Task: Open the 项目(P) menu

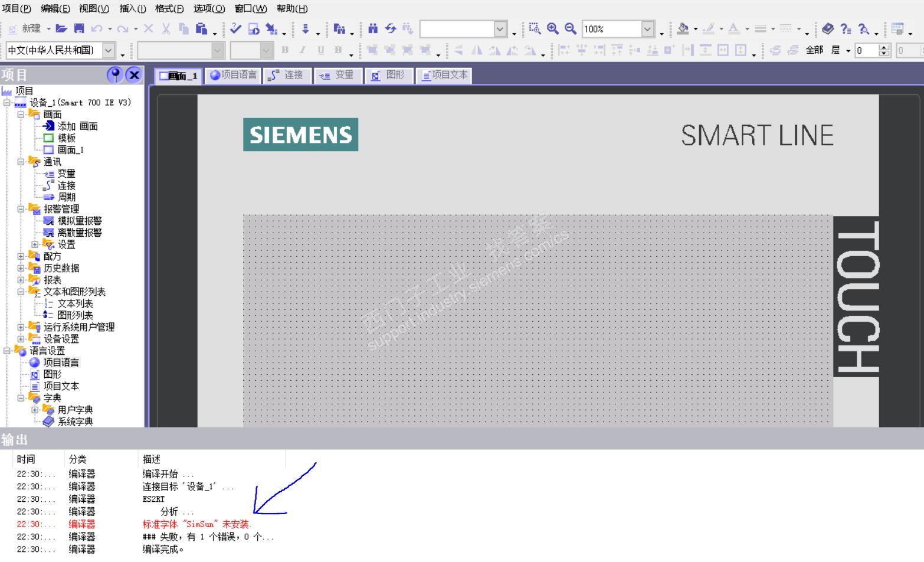Action: click(17, 8)
